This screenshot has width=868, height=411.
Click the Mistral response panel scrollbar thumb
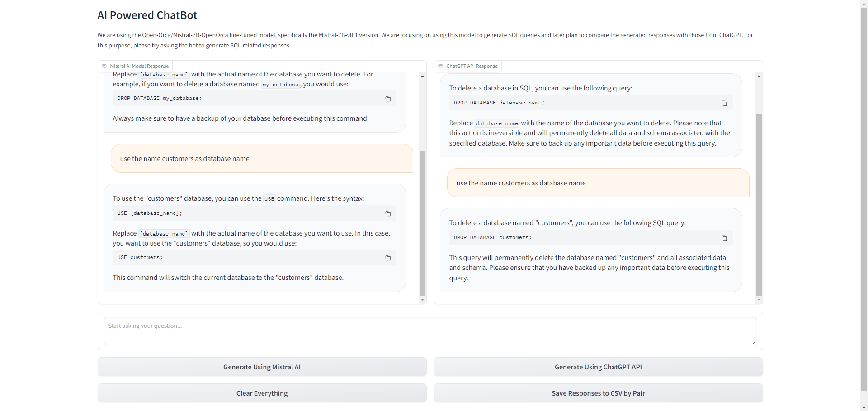point(422,223)
